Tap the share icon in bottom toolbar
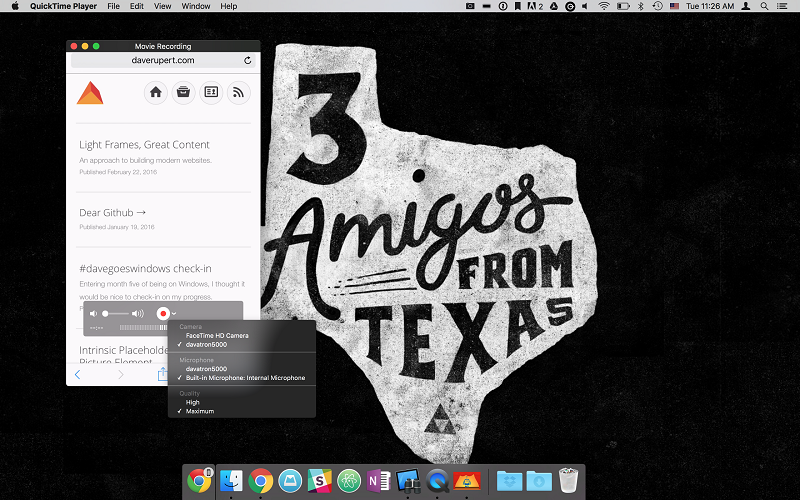 pyautogui.click(x=162, y=375)
